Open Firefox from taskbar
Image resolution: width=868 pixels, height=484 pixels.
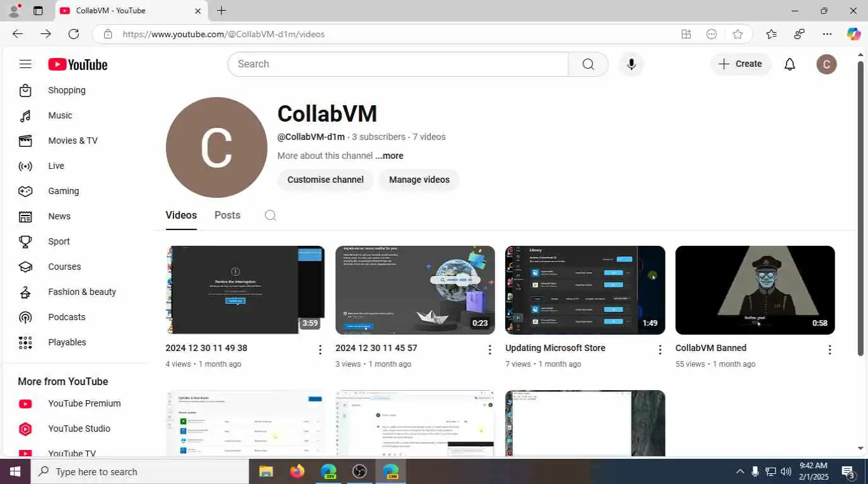click(x=297, y=471)
